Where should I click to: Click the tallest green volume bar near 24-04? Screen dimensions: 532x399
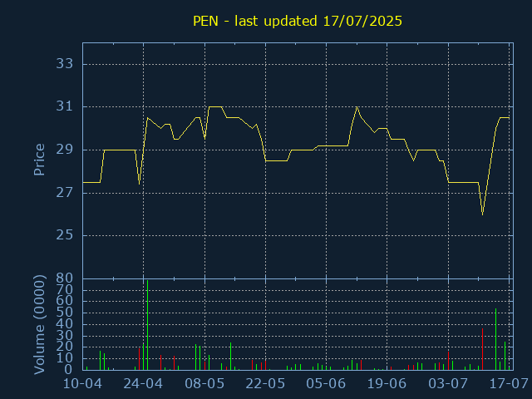148,325
